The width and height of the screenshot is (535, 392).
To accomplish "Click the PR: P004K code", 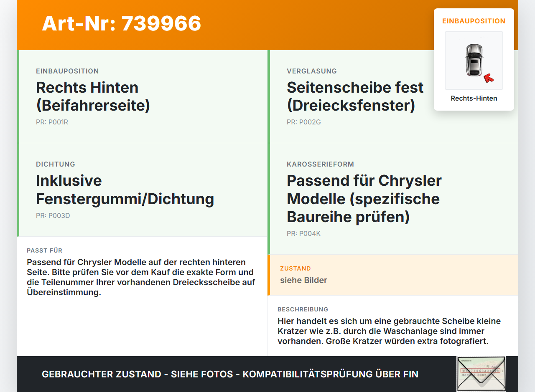I will pos(303,234).
